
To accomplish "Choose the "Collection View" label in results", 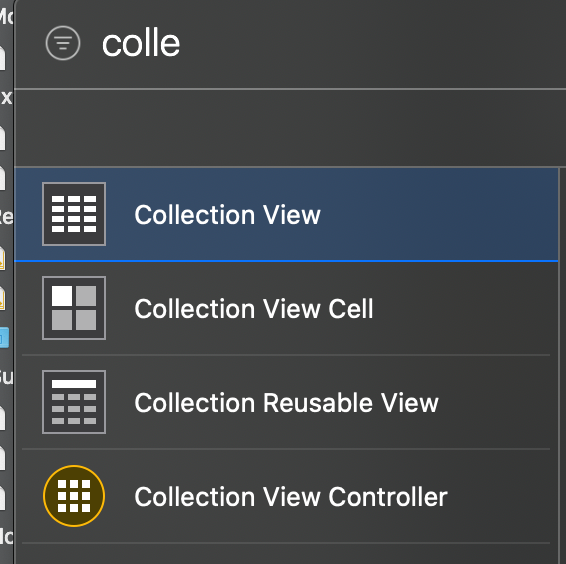I will tap(227, 215).
